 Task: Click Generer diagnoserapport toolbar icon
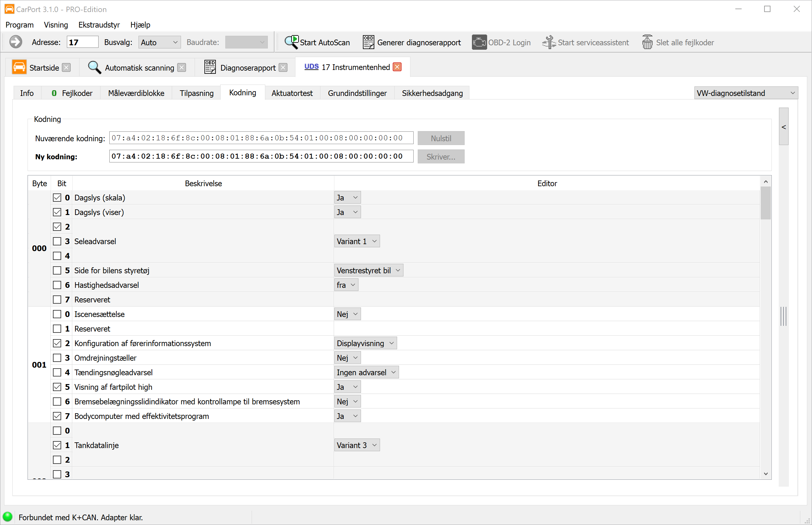tap(368, 42)
